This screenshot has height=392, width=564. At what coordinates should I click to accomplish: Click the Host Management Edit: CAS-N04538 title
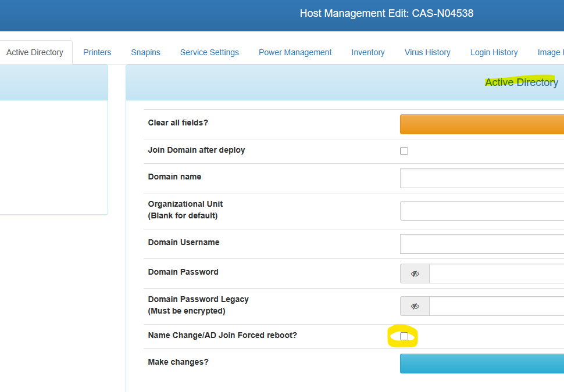coord(387,13)
